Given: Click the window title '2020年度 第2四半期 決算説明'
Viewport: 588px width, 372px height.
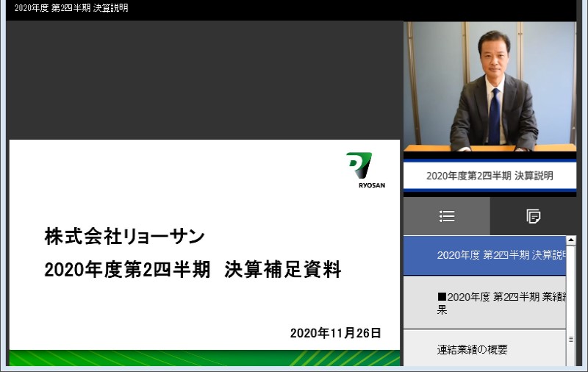Looking at the screenshot, I should tap(71, 8).
